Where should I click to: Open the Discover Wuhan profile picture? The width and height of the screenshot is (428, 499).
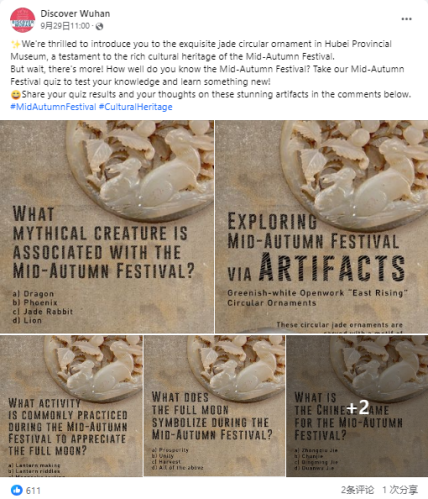tap(22, 20)
